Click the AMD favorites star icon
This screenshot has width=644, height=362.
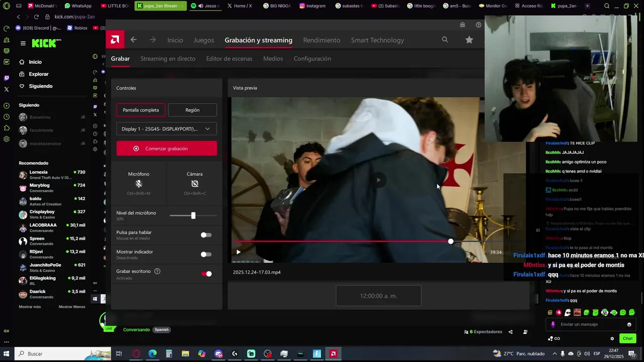tap(469, 40)
